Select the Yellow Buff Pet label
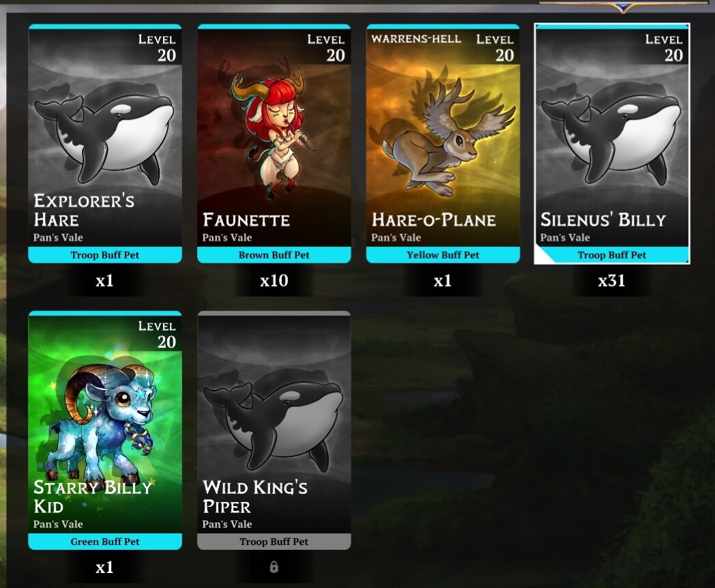715x588 pixels. pos(443,255)
